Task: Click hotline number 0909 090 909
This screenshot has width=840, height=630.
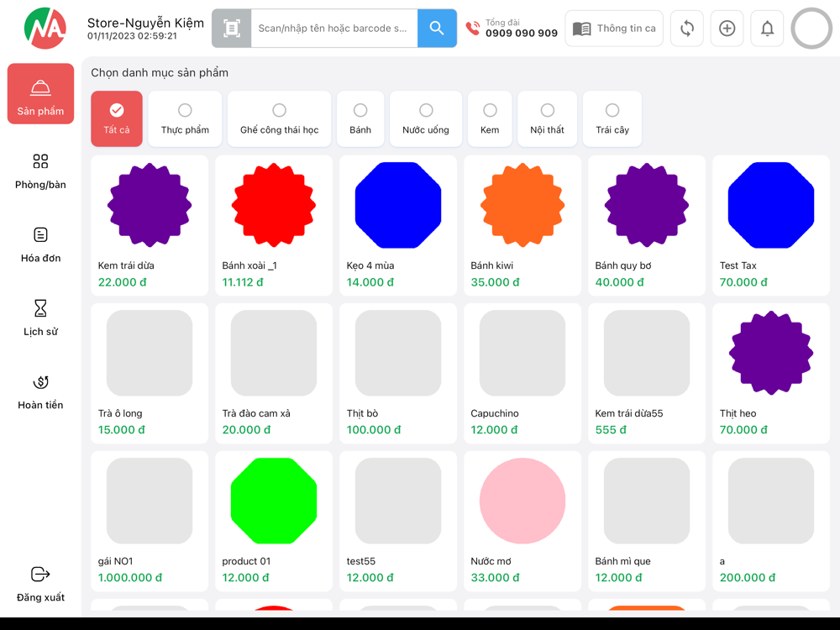Action: 522,34
